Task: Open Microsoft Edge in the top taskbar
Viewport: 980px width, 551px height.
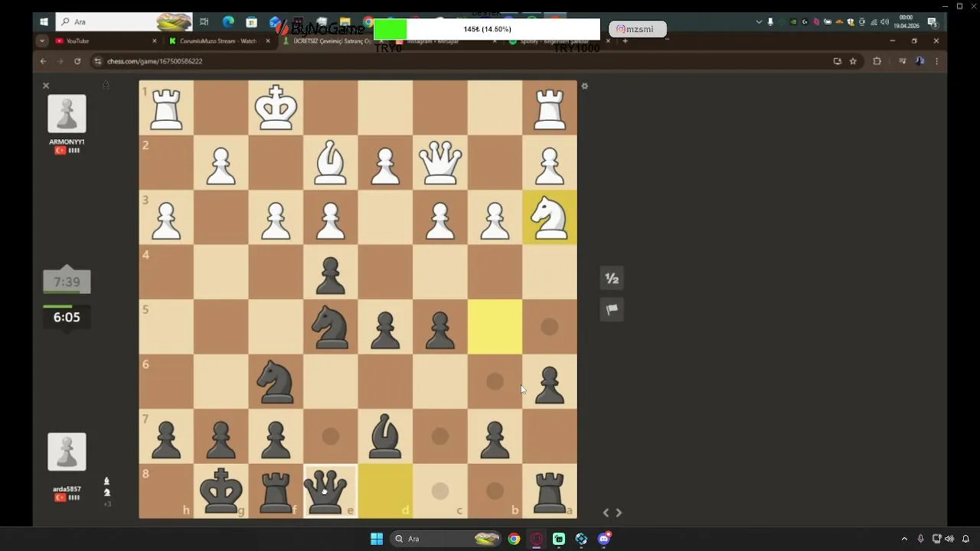Action: point(228,21)
